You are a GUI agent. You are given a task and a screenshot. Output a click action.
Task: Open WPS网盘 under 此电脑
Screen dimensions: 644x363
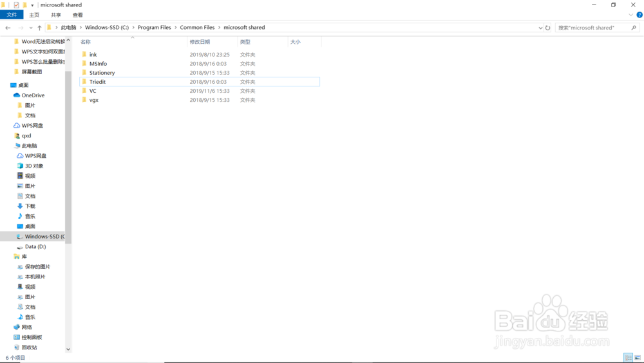tap(35, 156)
